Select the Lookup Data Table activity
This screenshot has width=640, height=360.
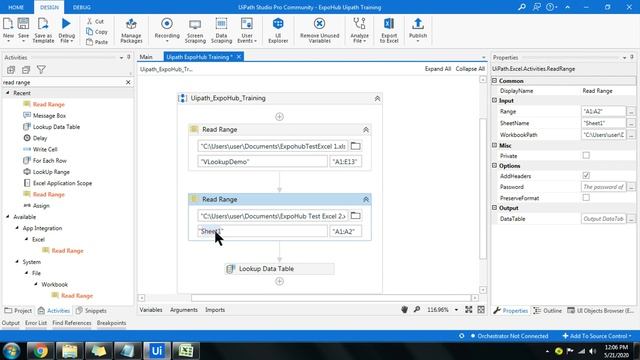279,269
